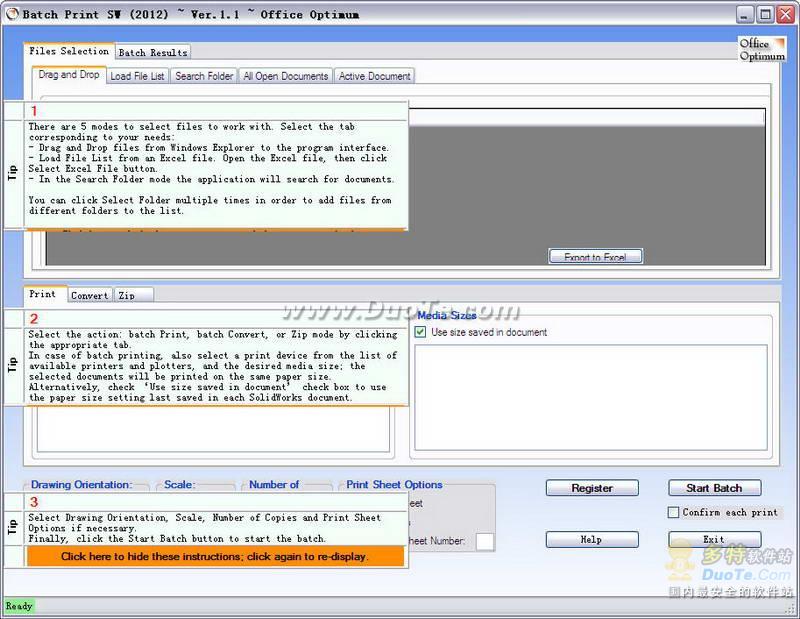Screen dimensions: 800x619
Task: Switch to the Convert tab
Action: (89, 295)
